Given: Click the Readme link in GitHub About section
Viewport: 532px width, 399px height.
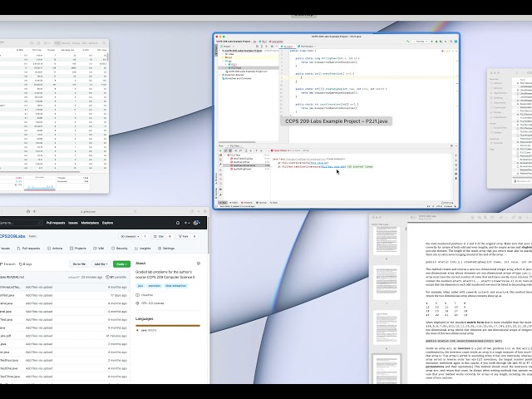Looking at the screenshot, I should [145, 295].
